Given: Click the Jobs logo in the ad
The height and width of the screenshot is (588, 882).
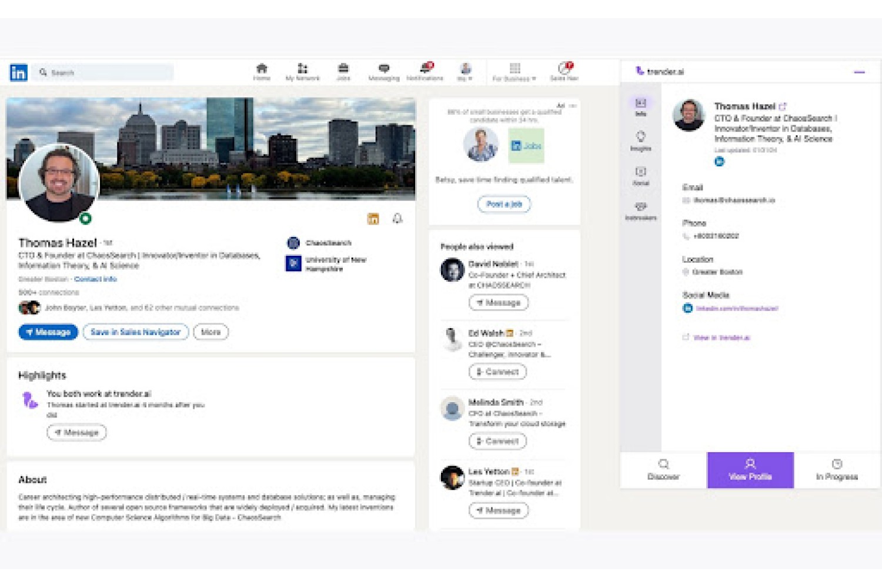Looking at the screenshot, I should tap(526, 145).
